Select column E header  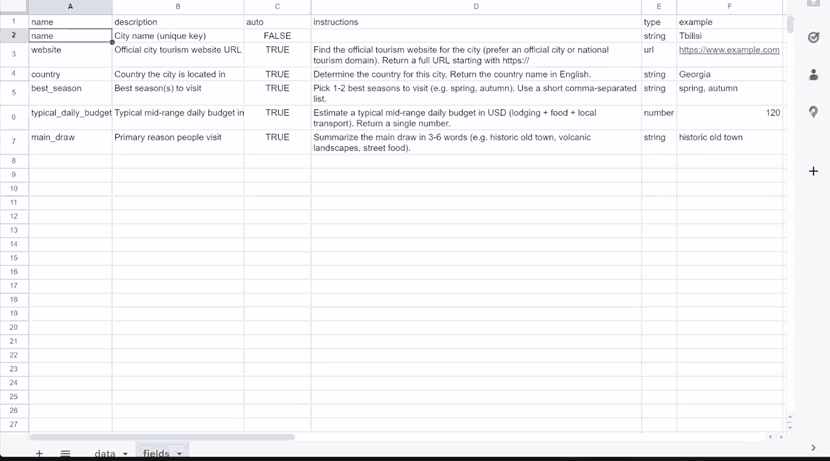point(659,7)
